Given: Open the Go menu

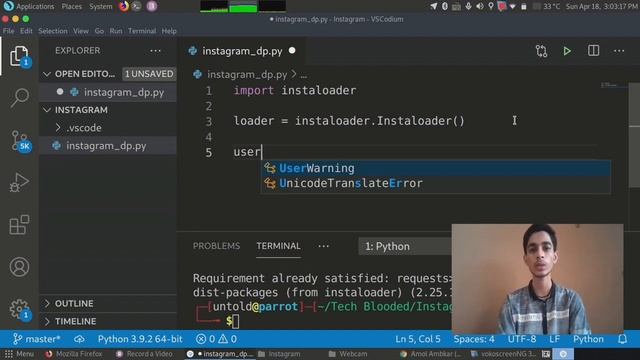Looking at the screenshot, I should coord(99,31).
